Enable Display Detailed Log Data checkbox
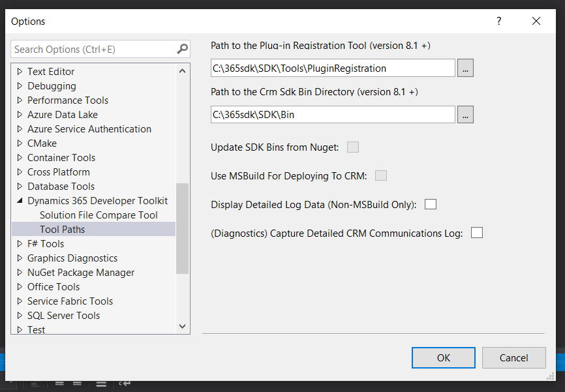The height and width of the screenshot is (392, 565). point(430,204)
